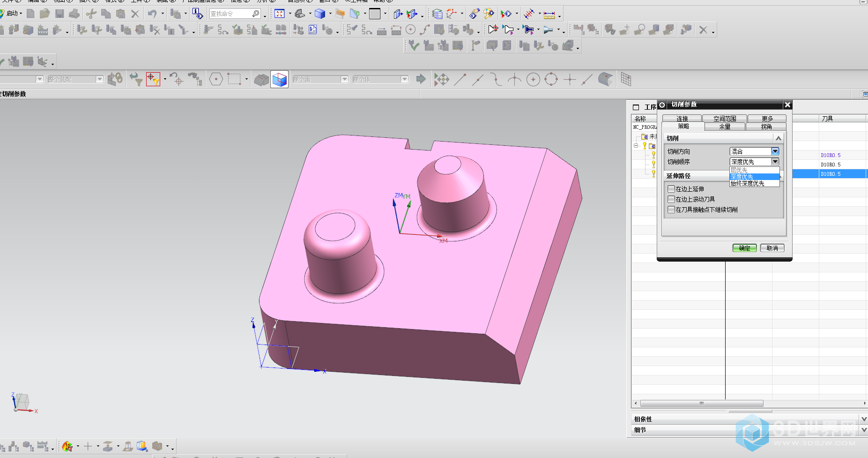Click the arc center snap point icon

coord(533,80)
